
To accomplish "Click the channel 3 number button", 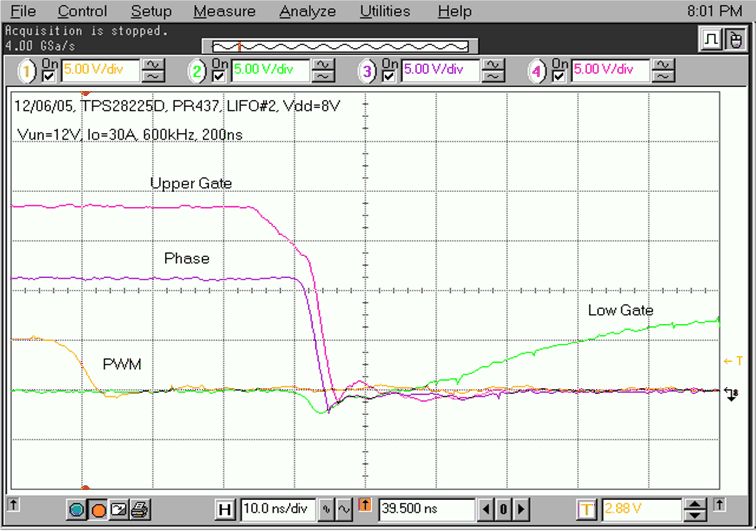I will (367, 71).
